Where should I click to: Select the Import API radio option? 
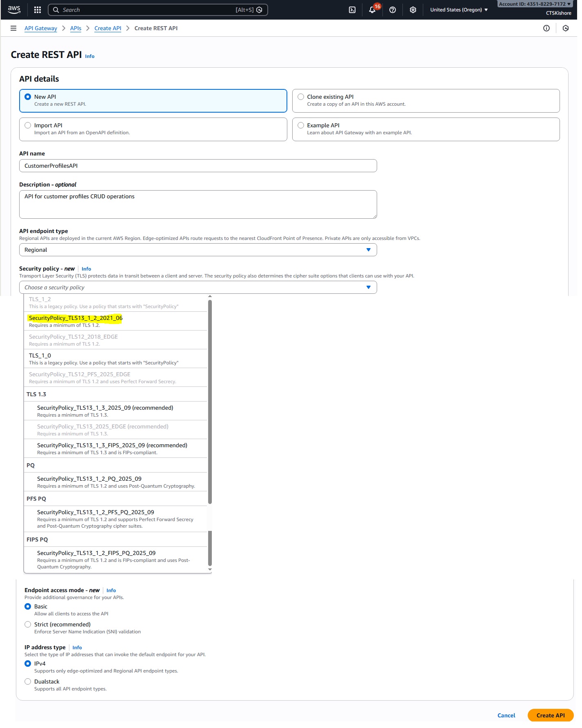pyautogui.click(x=28, y=125)
